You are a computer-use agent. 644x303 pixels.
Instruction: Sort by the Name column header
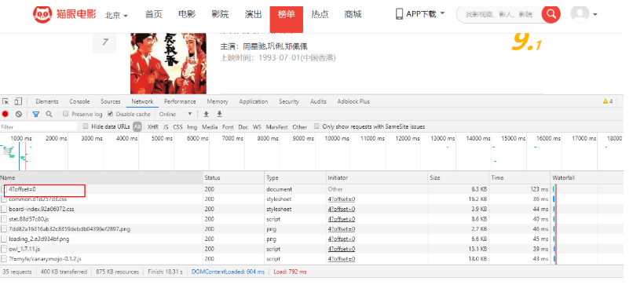tap(102, 177)
